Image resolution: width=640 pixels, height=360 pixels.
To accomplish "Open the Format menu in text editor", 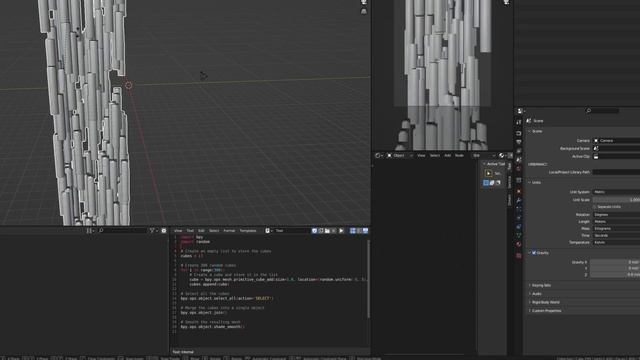I will 229,231.
